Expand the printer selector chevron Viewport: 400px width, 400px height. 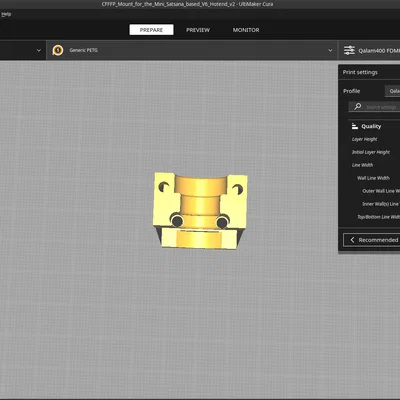(39, 50)
